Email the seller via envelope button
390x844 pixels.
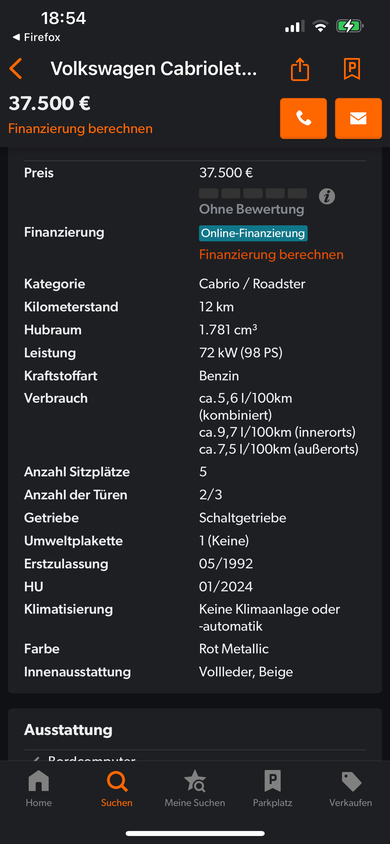(358, 118)
